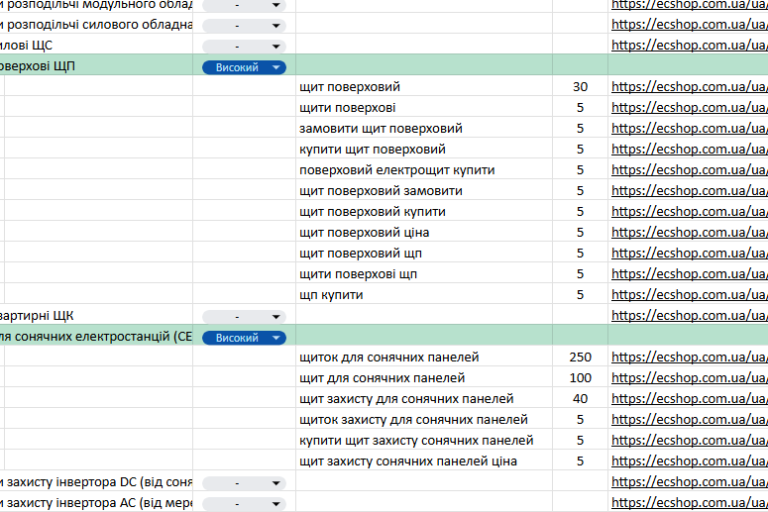Select the 'лові ЩС' category cell
This screenshot has height=512, width=768.
[96, 45]
